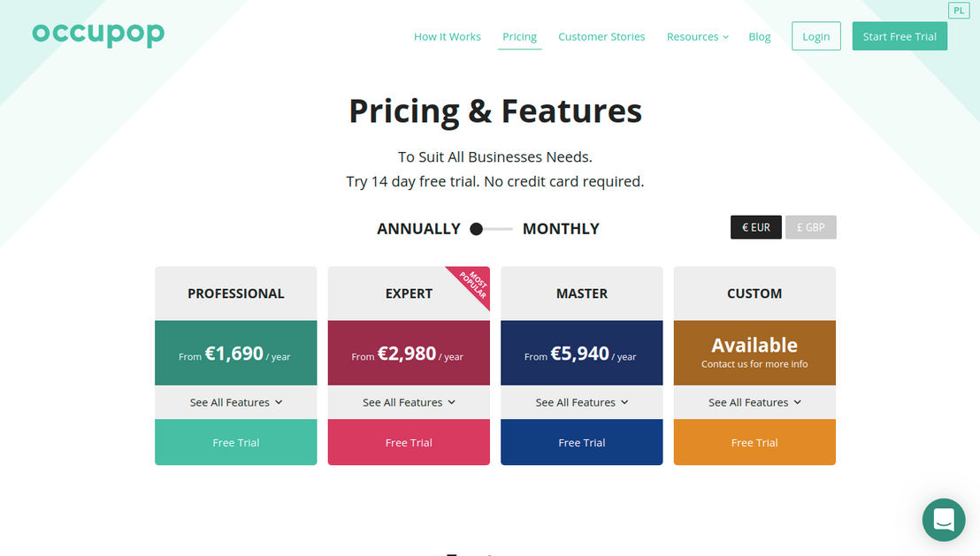The width and height of the screenshot is (980, 556).
Task: Select ANNUALLY billing label
Action: point(418,229)
